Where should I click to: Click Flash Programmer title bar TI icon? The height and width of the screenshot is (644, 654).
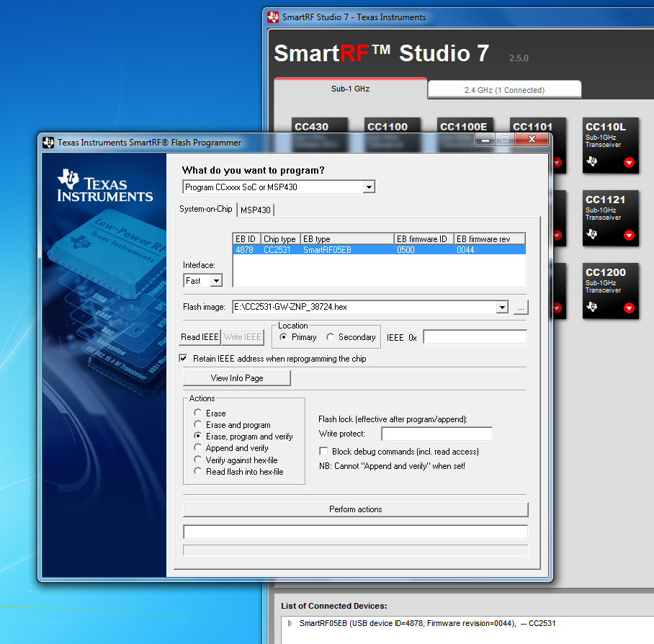point(48,143)
